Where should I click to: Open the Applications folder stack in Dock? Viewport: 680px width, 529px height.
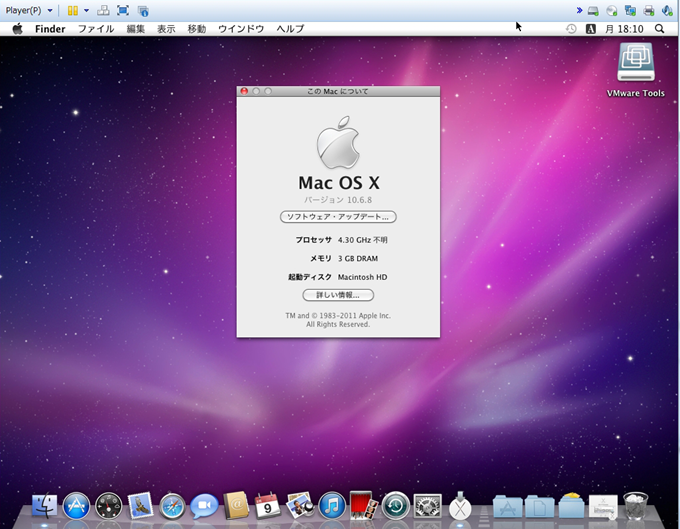click(507, 506)
